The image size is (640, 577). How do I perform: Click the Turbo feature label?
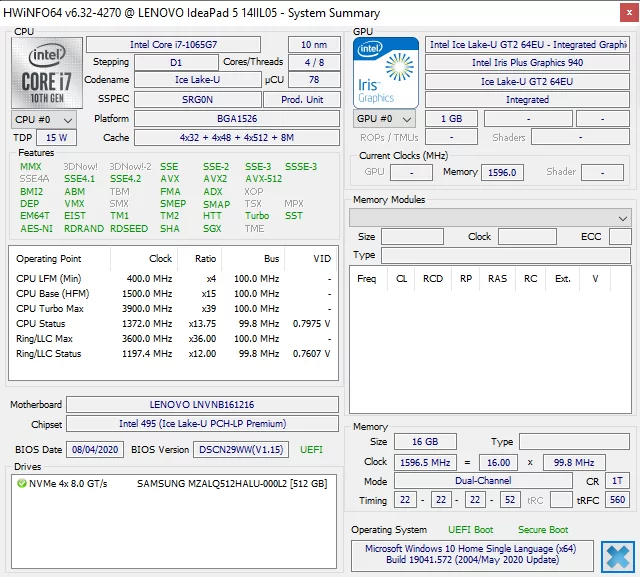pyautogui.click(x=257, y=215)
